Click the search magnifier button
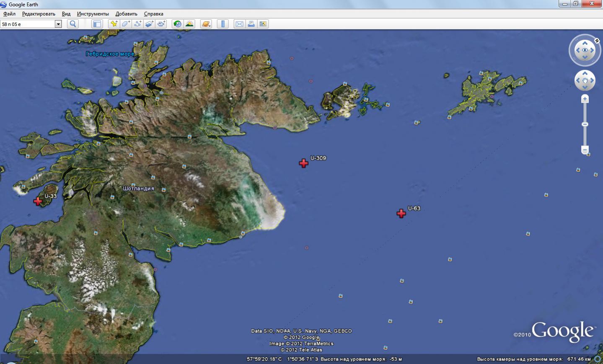 pos(73,24)
